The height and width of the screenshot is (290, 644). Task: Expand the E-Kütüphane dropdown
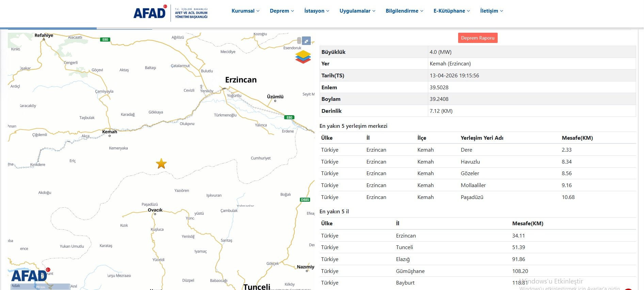(452, 11)
